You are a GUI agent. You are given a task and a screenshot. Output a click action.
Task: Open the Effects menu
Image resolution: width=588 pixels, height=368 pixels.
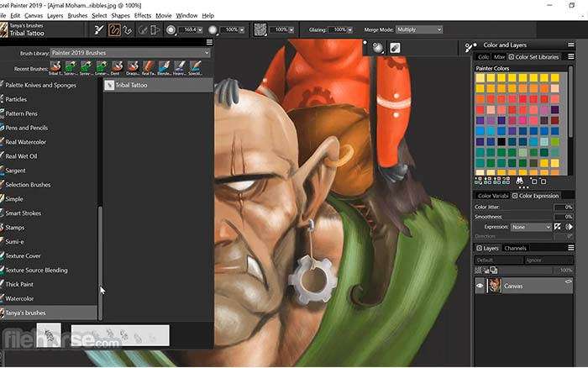pyautogui.click(x=143, y=15)
